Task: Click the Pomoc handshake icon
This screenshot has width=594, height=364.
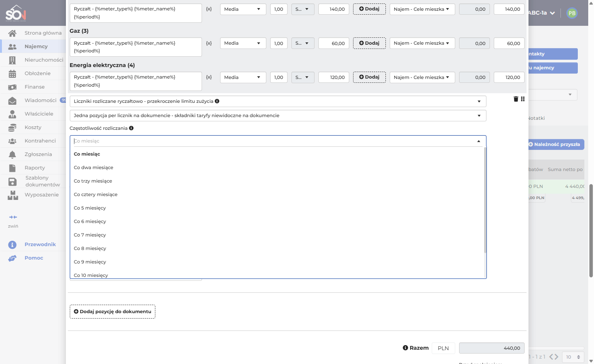Action: coord(12,258)
